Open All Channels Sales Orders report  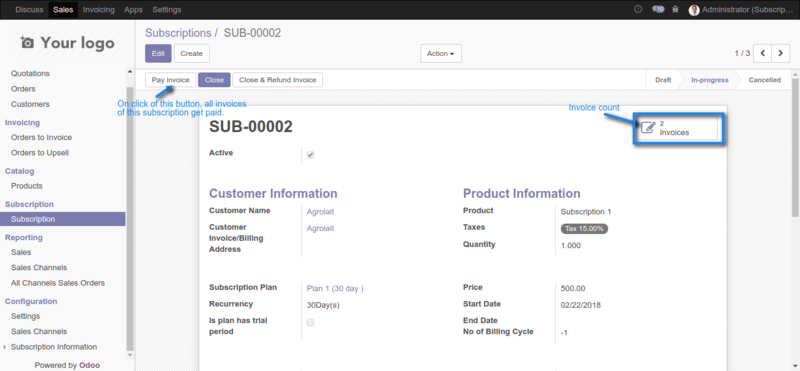[x=58, y=283]
